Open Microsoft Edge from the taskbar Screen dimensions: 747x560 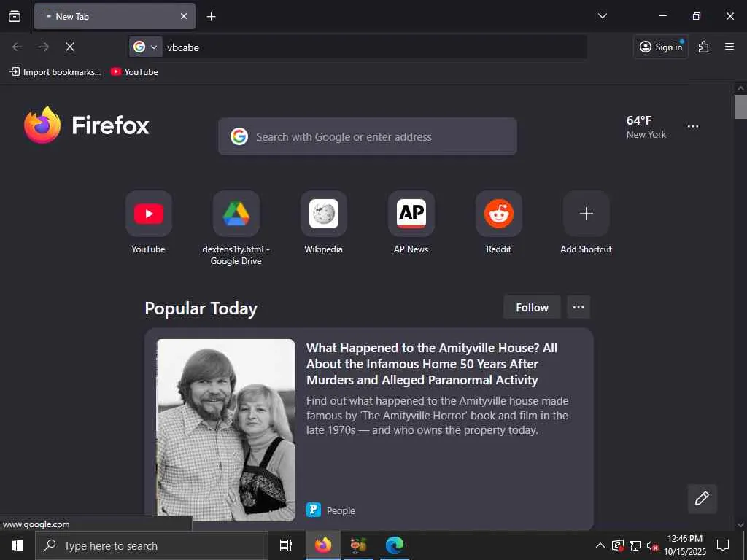click(x=394, y=545)
